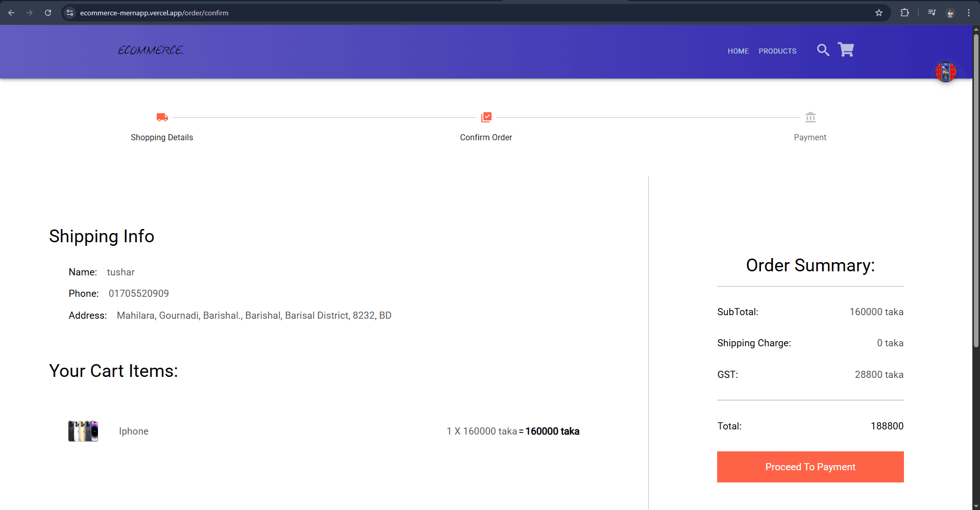Click the forward navigation arrow
Viewport: 980px width, 510px height.
(30, 13)
